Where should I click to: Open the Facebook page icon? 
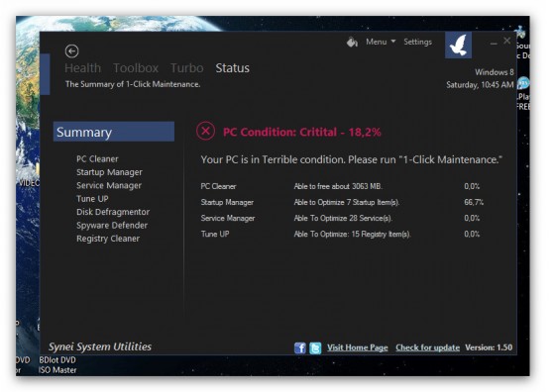pos(300,348)
